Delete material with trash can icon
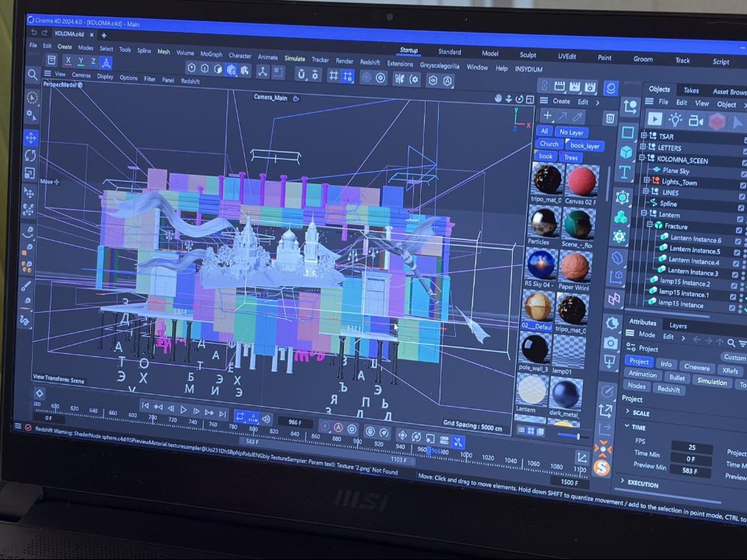 point(609,118)
